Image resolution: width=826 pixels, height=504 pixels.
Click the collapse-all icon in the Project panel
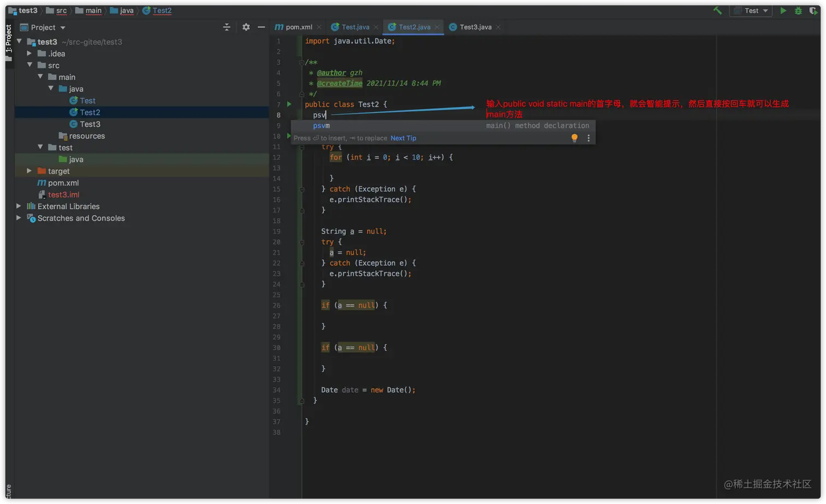(227, 27)
